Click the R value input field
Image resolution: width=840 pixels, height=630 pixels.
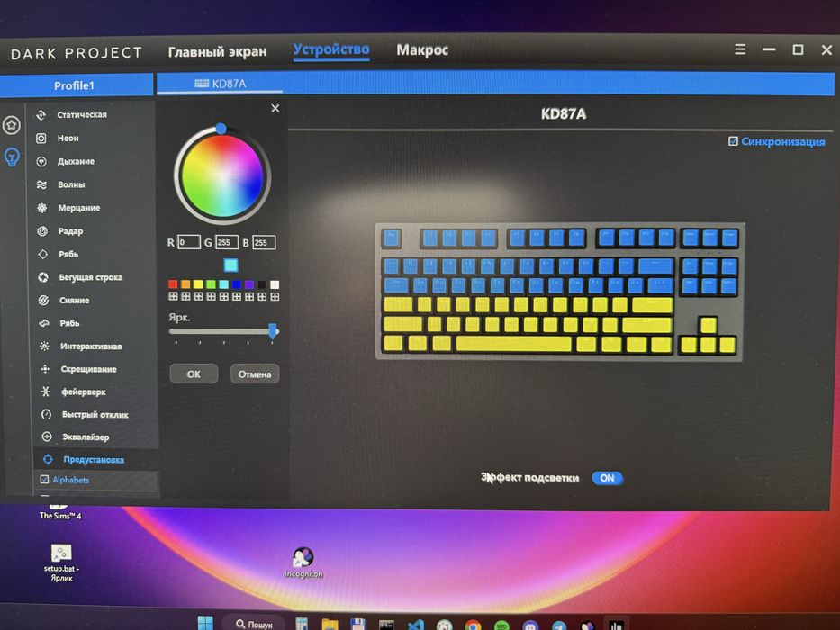pyautogui.click(x=188, y=242)
